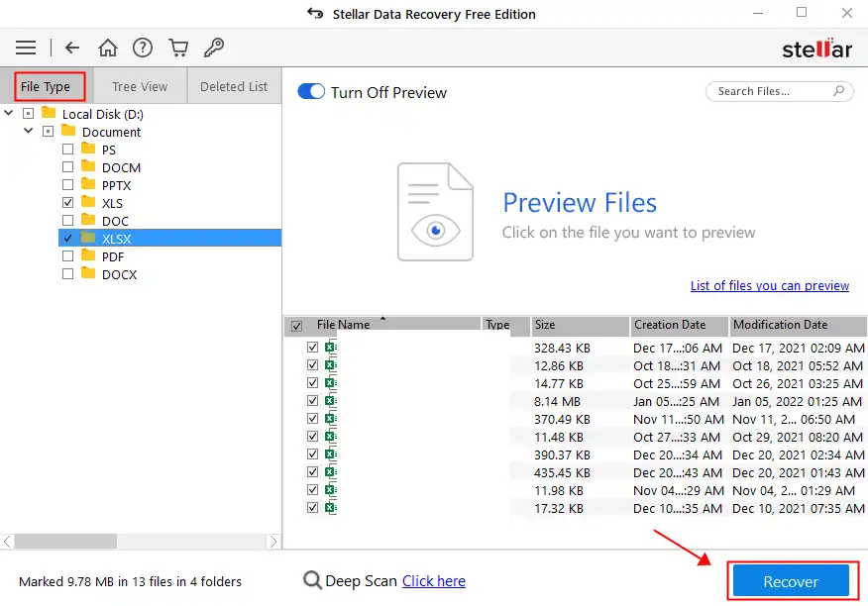Open the Help question mark icon

pyautogui.click(x=143, y=48)
